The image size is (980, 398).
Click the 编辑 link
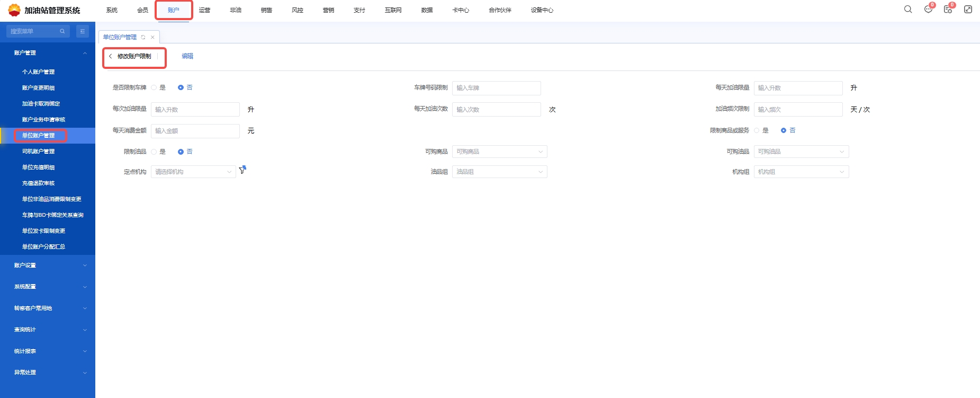point(187,56)
